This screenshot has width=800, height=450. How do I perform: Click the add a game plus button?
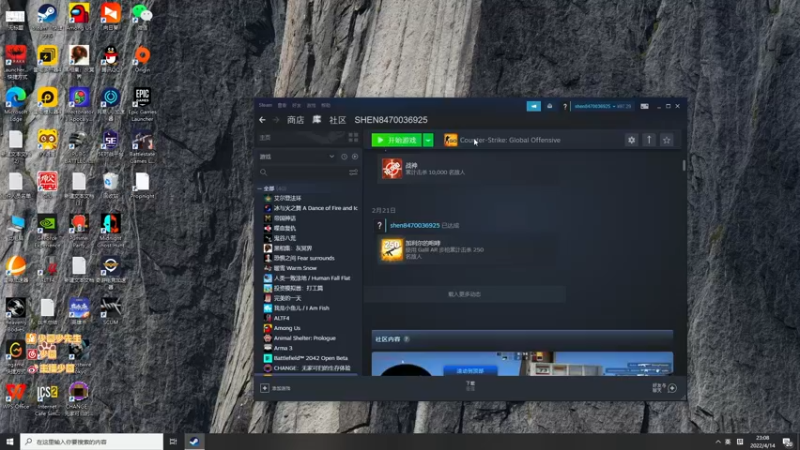[x=264, y=388]
